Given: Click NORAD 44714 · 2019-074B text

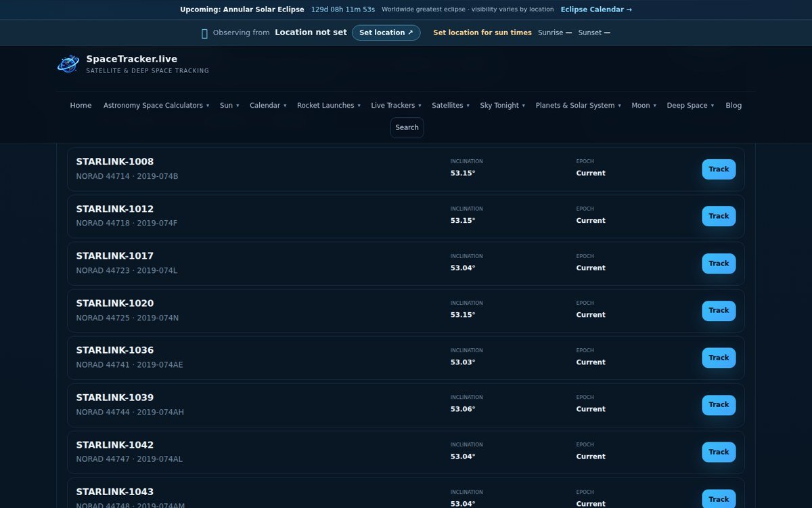Looking at the screenshot, I should tap(127, 176).
